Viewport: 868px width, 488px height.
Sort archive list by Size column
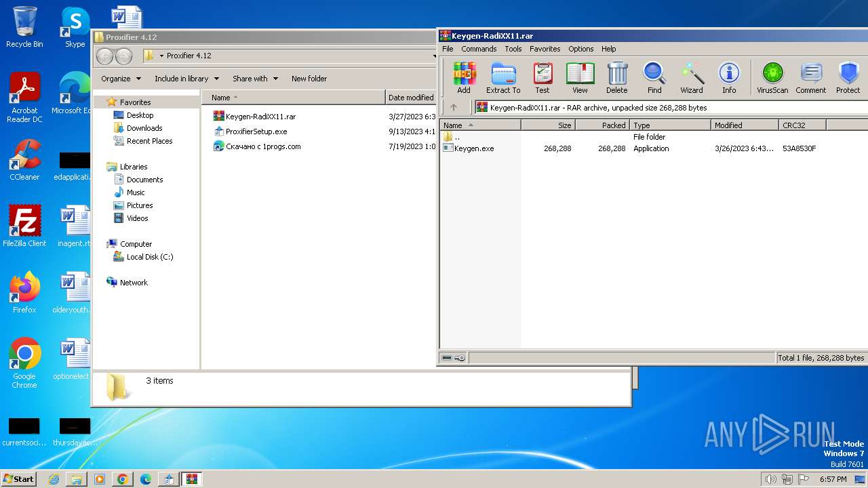point(549,125)
